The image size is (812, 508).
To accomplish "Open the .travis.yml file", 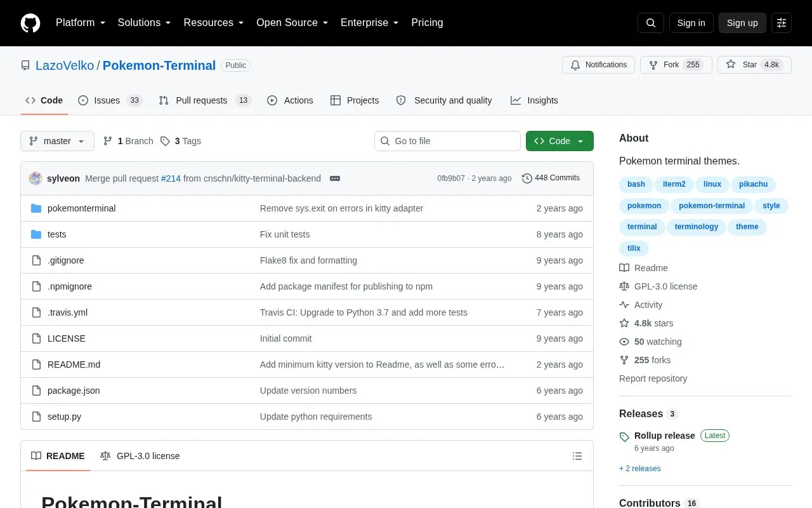I will [x=67, y=312].
